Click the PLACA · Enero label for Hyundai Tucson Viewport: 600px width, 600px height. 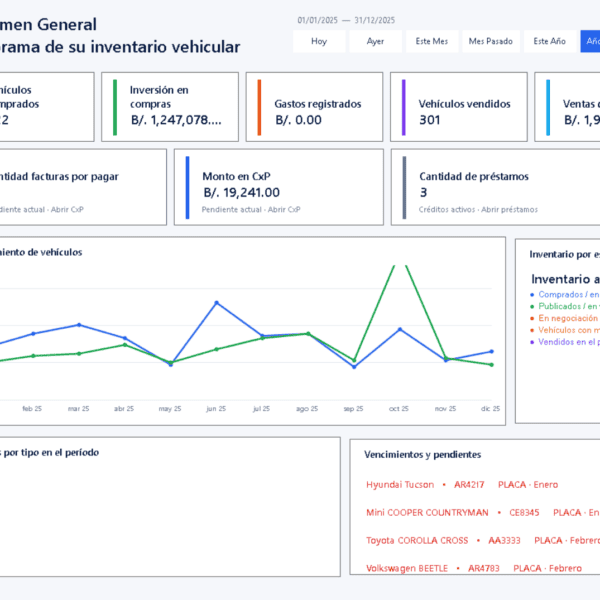(x=528, y=484)
